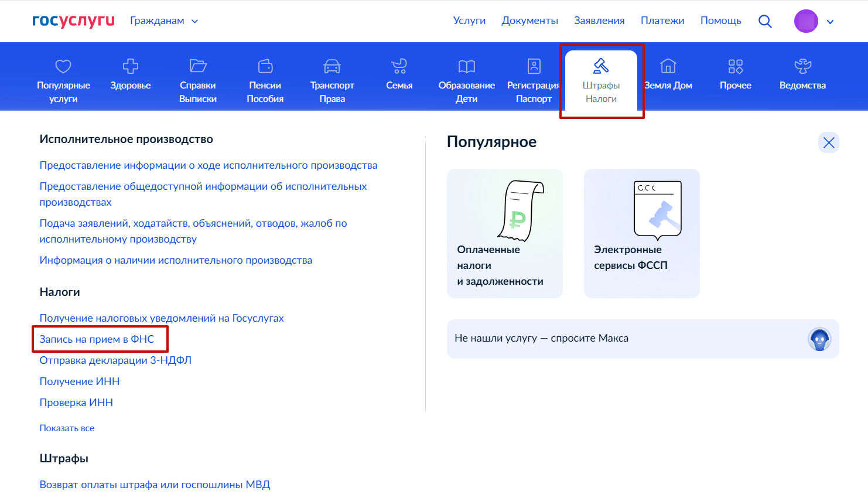Ask the Макс robot assistant avatar
The height and width of the screenshot is (501, 868).
[x=819, y=339]
